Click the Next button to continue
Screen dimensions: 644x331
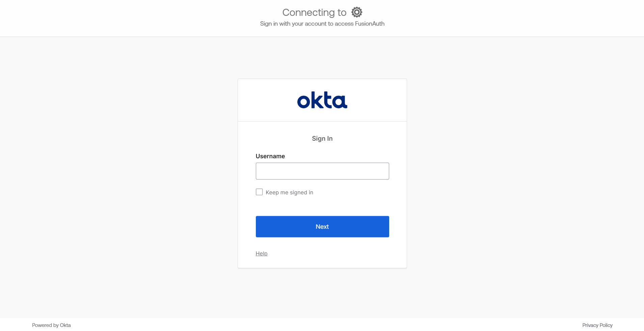[x=322, y=226]
